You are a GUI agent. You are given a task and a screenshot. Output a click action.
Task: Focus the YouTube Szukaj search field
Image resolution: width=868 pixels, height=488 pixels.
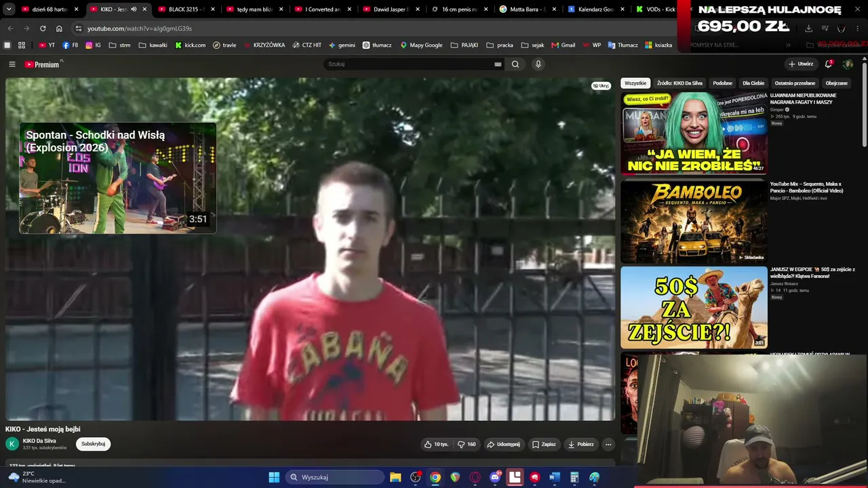tap(414, 64)
